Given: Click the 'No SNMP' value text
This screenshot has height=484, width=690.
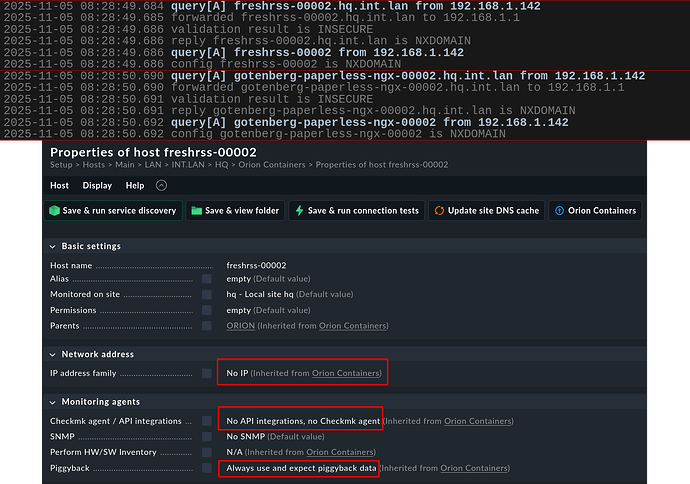Looking at the screenshot, I should point(246,436).
